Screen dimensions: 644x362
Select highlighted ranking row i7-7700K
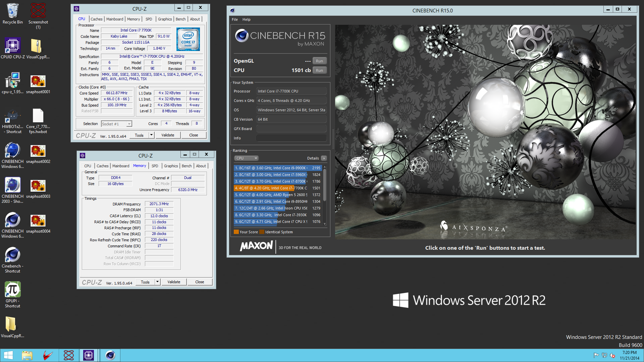point(278,188)
